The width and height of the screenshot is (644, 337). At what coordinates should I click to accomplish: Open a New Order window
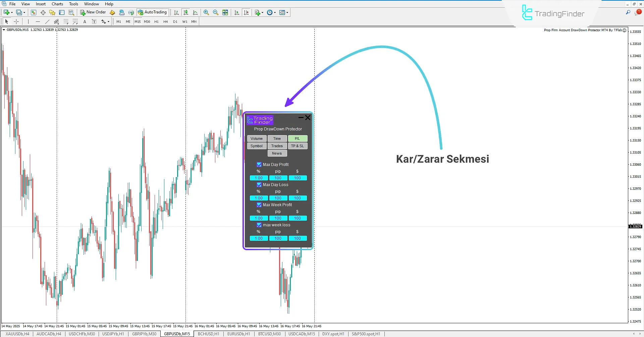pos(93,12)
